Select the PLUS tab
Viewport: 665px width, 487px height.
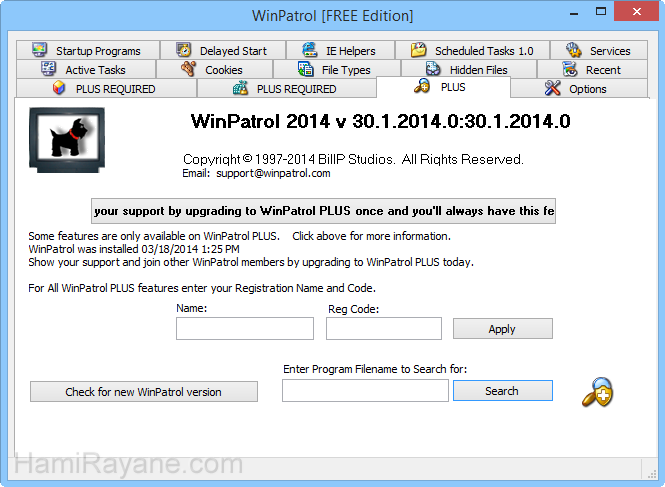click(443, 87)
